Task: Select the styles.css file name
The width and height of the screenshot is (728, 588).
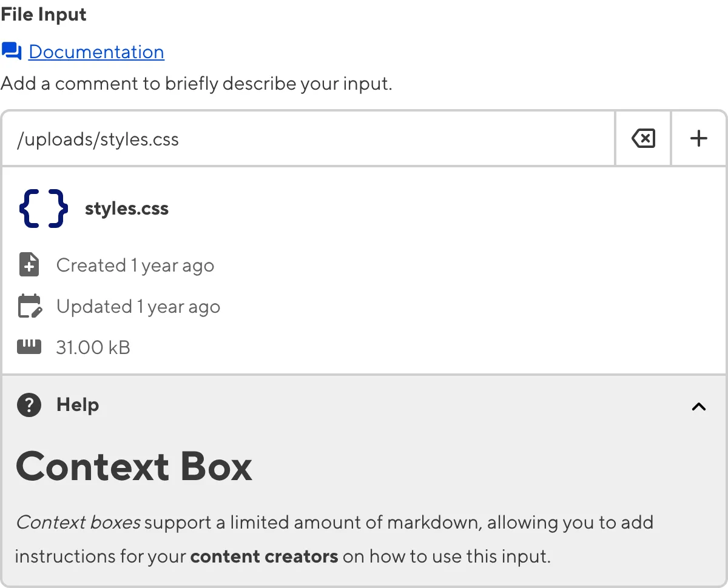Action: coord(127,208)
